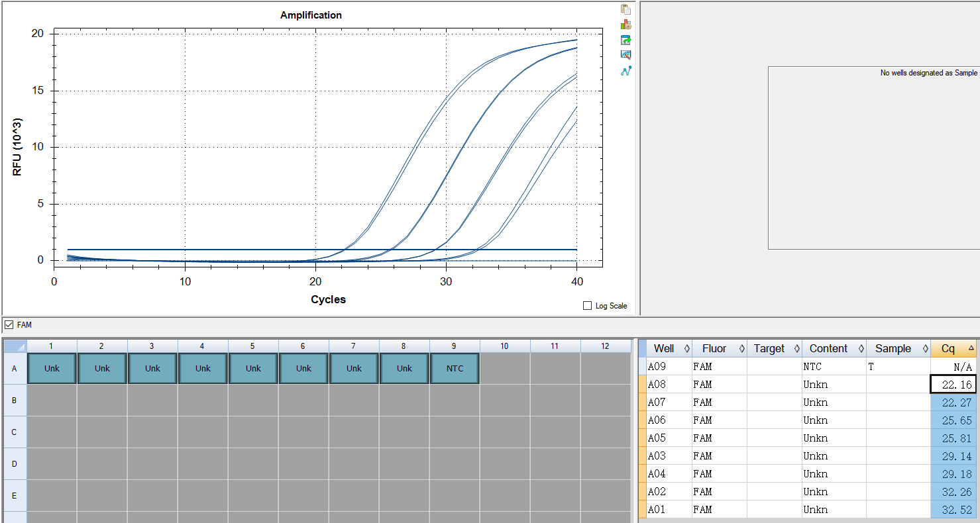Click the Cq value 25.81
This screenshot has width=980, height=523.
click(x=953, y=438)
